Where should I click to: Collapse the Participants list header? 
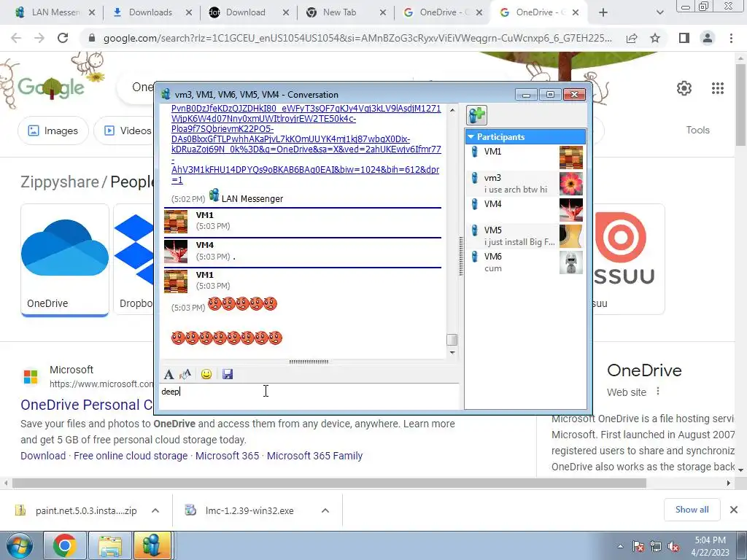coord(525,136)
